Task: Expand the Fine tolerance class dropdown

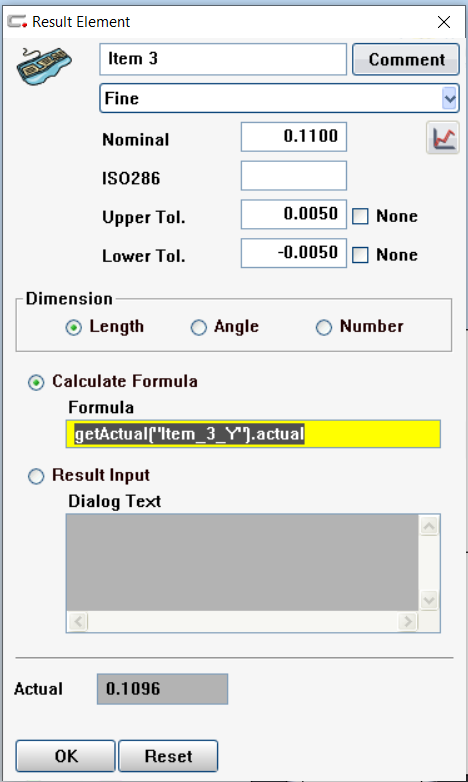Action: click(450, 98)
